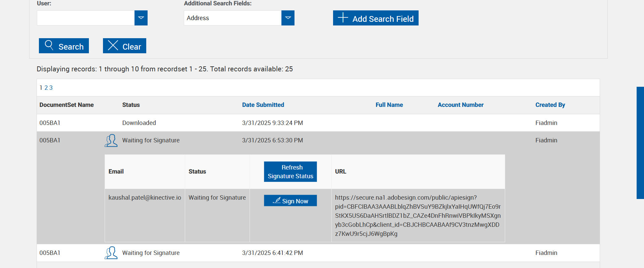Click the Address combo box field

tap(232, 18)
